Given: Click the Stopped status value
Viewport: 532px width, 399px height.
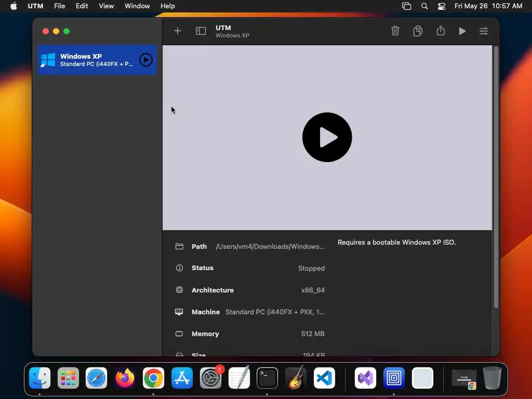Looking at the screenshot, I should pos(311,268).
